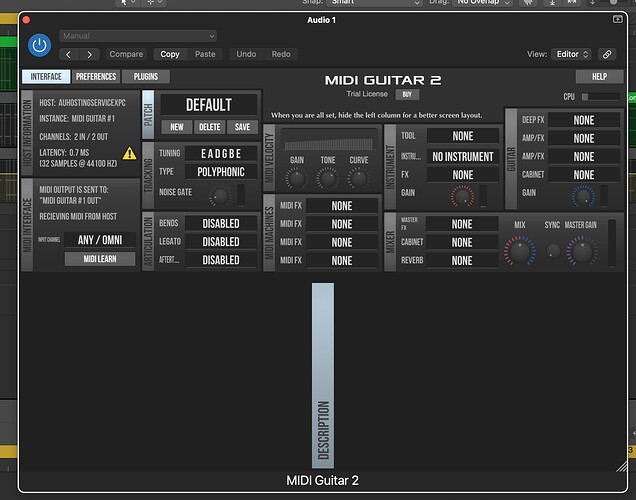Open the second guitar AMP/FX slot
This screenshot has height=500, width=636.
(x=584, y=157)
